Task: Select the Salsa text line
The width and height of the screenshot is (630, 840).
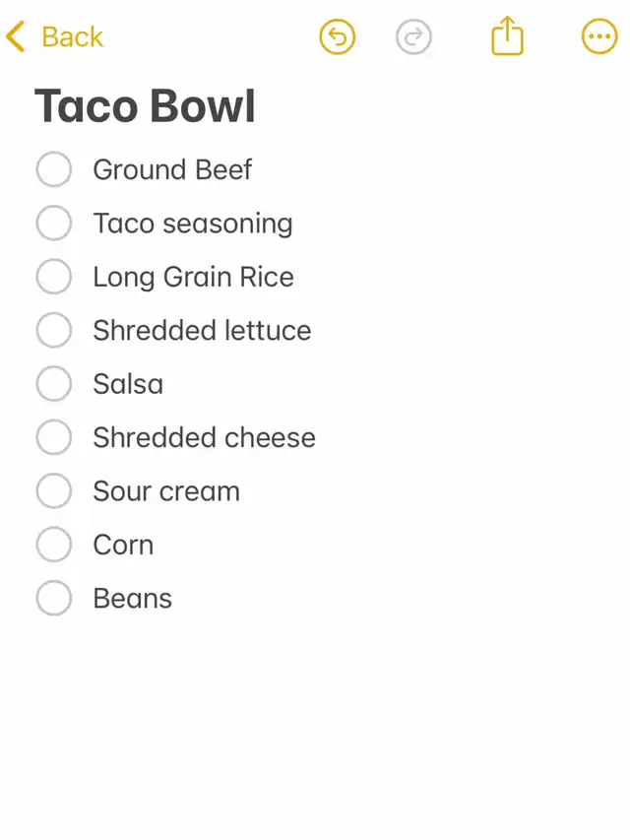Action: coord(128,384)
